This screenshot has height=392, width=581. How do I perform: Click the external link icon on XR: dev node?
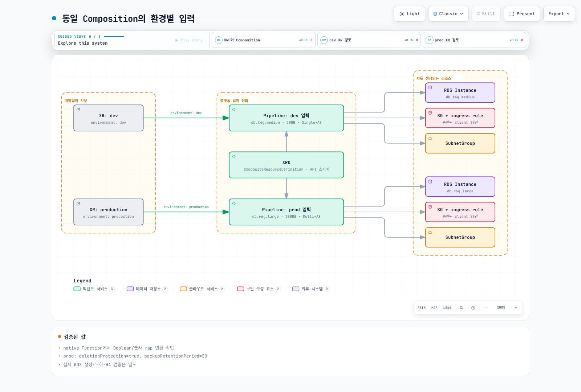78,110
